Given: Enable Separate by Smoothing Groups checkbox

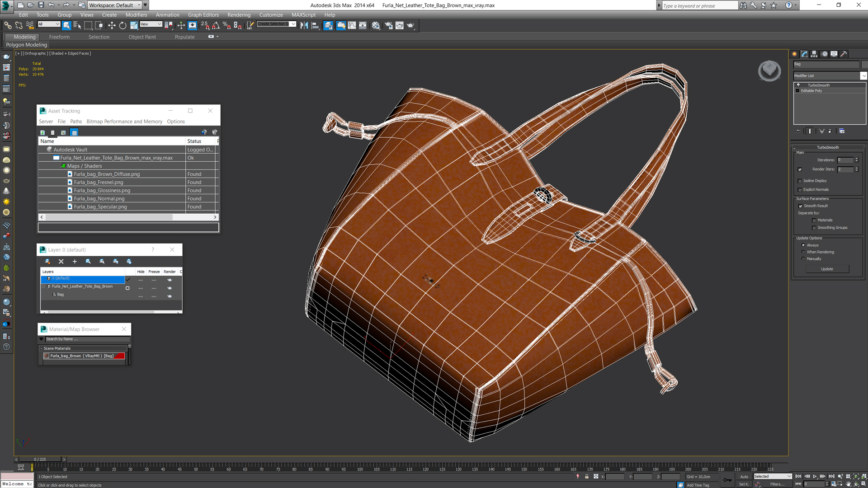Looking at the screenshot, I should tap(814, 228).
